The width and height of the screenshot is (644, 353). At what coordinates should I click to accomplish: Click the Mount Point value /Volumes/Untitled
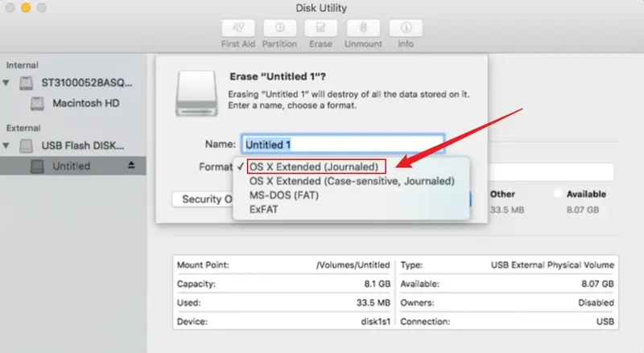353,265
